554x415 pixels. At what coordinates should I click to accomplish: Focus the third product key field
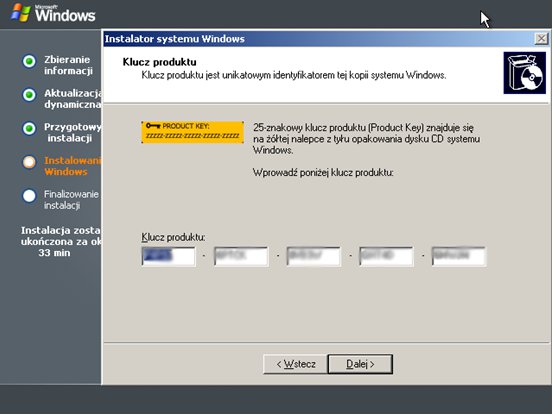click(314, 256)
